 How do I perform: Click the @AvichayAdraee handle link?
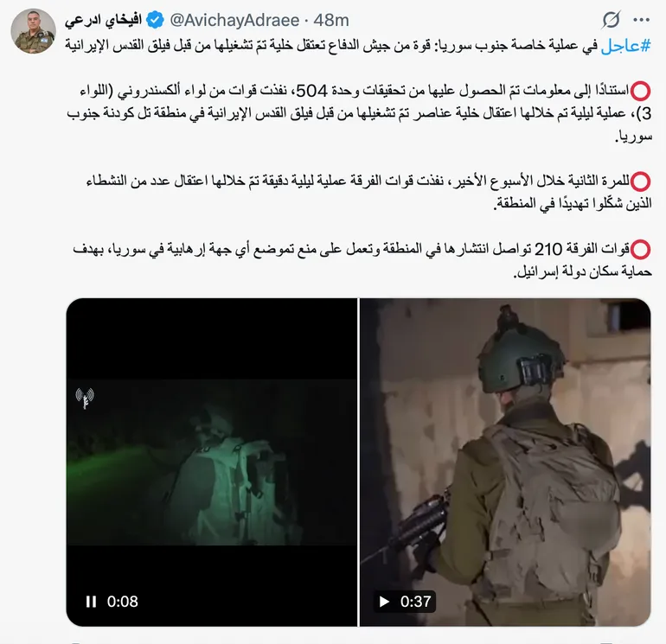click(234, 20)
